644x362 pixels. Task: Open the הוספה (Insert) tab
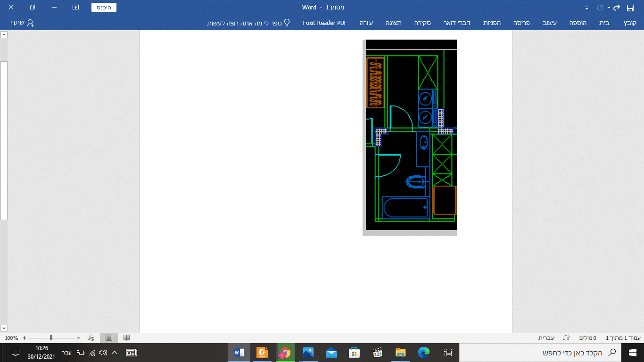coord(578,23)
